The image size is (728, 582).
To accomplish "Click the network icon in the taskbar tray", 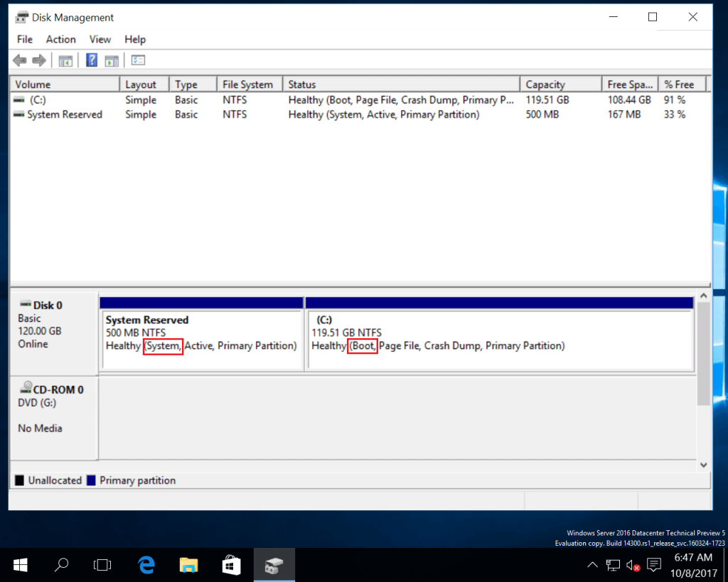I will (x=613, y=565).
